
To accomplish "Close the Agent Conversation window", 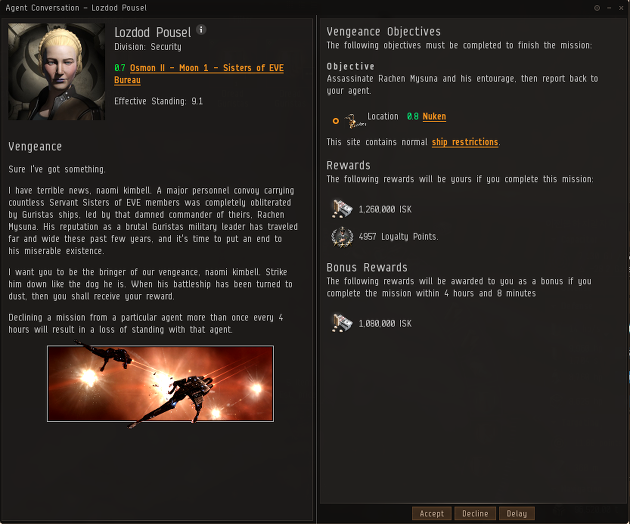I will point(621,8).
